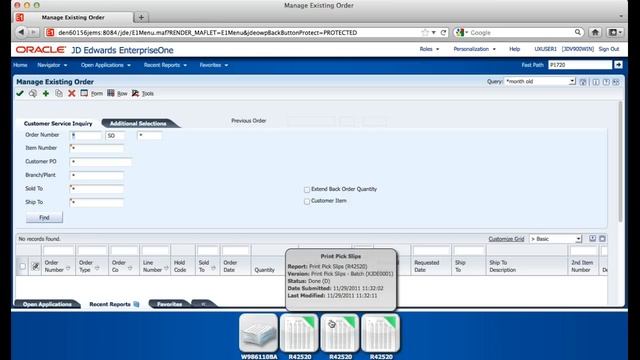The image size is (640, 360).
Task: Open the Roles dropdown
Action: 429,49
